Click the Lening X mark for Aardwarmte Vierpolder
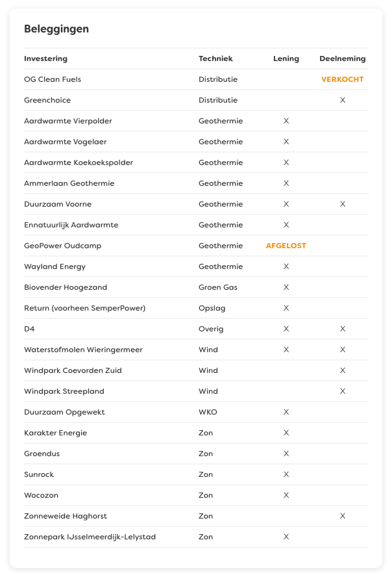 click(286, 121)
